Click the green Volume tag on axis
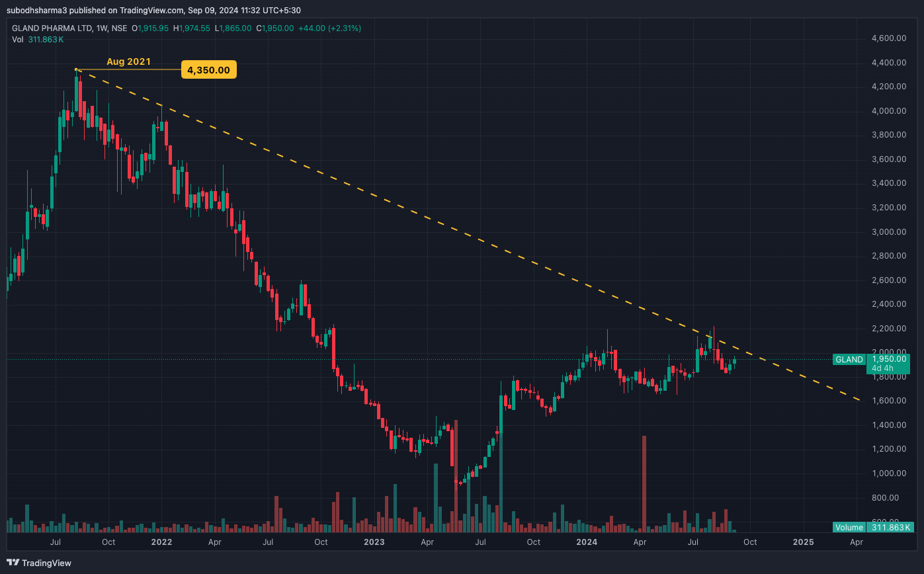 tap(849, 527)
